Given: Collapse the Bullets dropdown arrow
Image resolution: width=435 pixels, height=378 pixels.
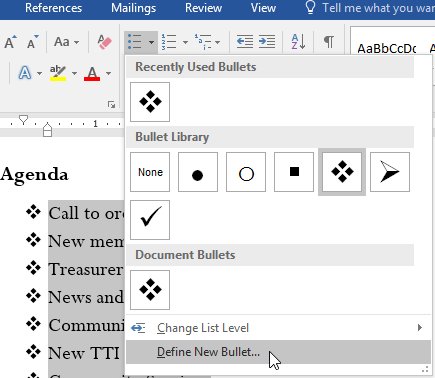Looking at the screenshot, I should [x=151, y=42].
